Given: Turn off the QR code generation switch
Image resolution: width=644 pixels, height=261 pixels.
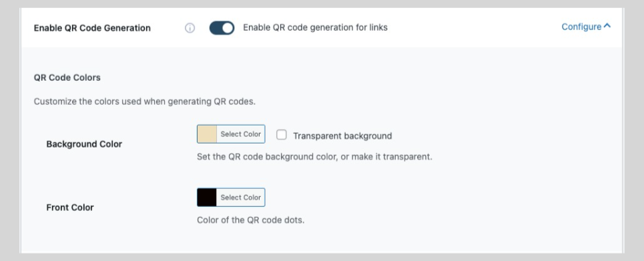Looking at the screenshot, I should [x=222, y=28].
